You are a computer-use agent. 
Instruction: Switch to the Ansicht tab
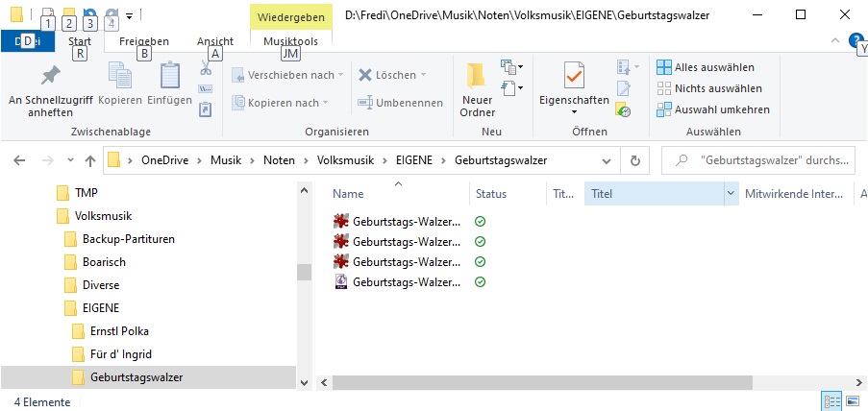click(214, 41)
